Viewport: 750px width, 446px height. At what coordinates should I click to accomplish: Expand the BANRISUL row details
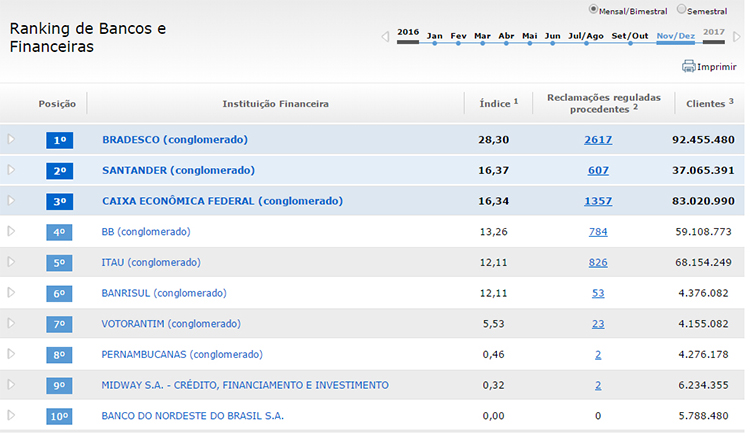coord(11,292)
